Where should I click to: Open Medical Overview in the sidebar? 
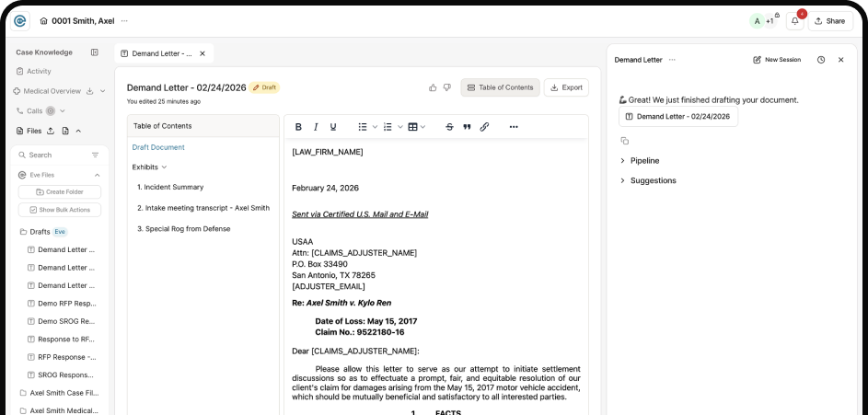click(47, 91)
